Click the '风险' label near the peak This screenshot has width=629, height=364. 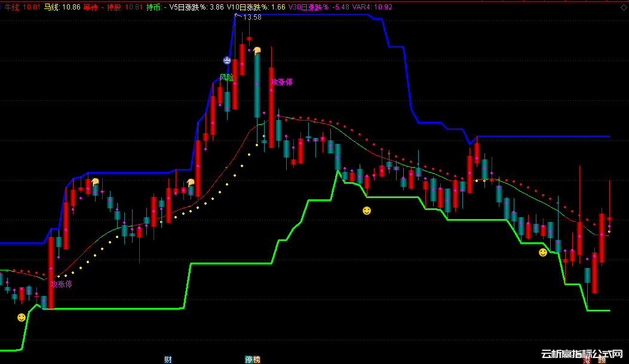[x=226, y=77]
